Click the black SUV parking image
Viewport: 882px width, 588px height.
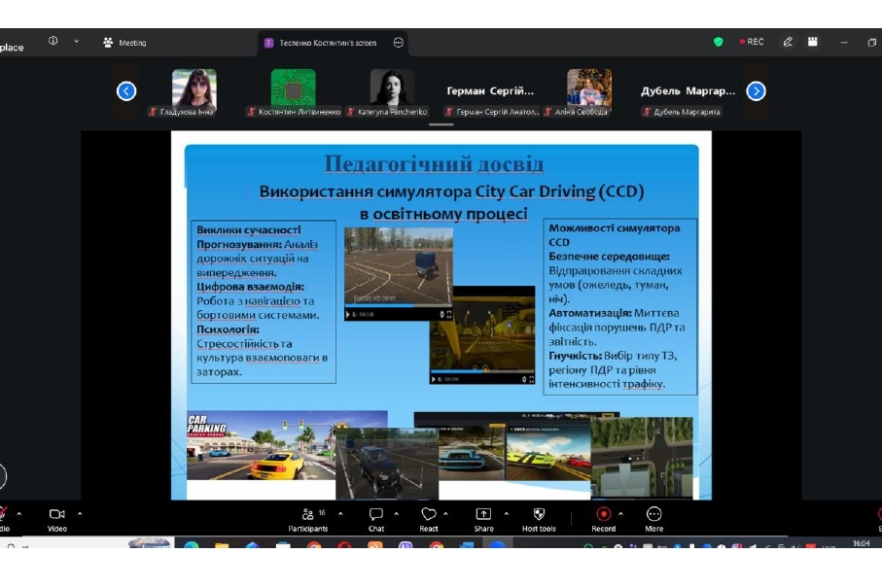[387, 464]
